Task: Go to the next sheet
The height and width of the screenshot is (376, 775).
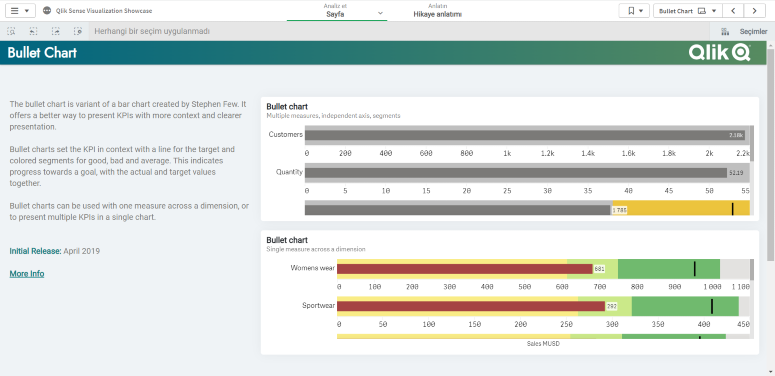Action: [754, 10]
